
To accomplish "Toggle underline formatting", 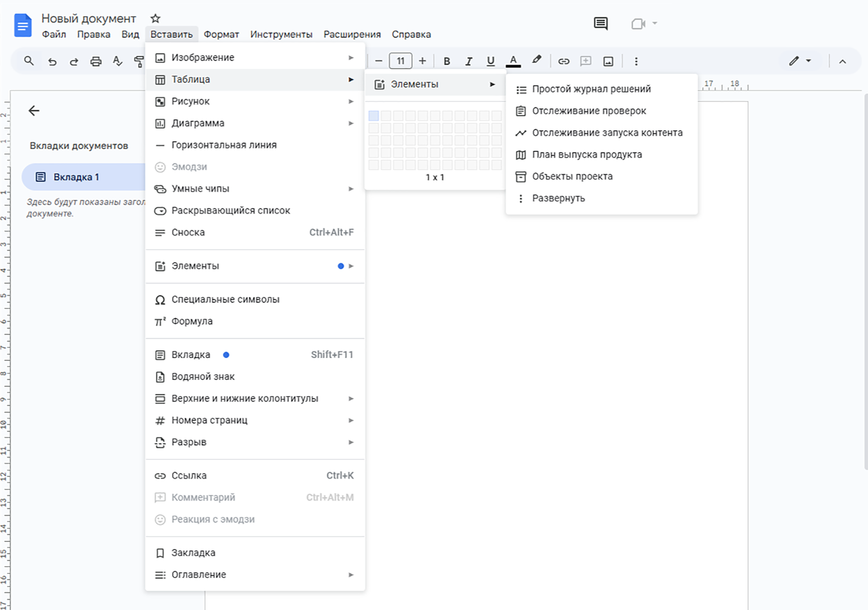I will [491, 61].
